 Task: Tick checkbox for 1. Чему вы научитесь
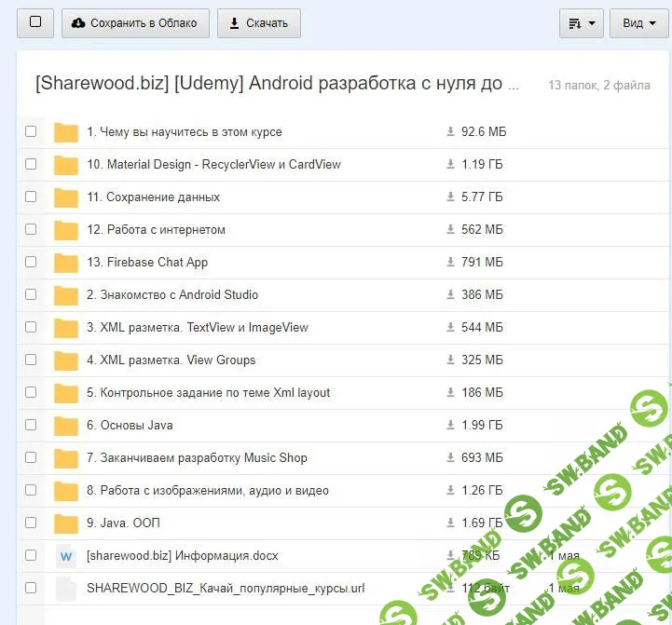coord(31,131)
